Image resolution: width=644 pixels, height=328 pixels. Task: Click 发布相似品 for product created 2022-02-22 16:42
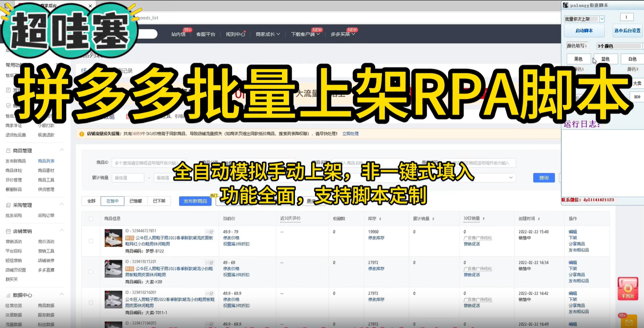(579, 312)
